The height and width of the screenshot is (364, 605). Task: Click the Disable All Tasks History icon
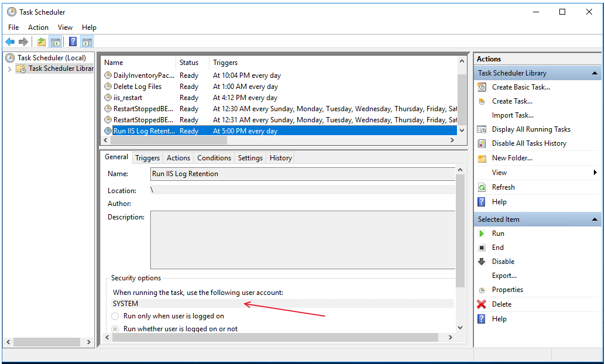click(482, 143)
